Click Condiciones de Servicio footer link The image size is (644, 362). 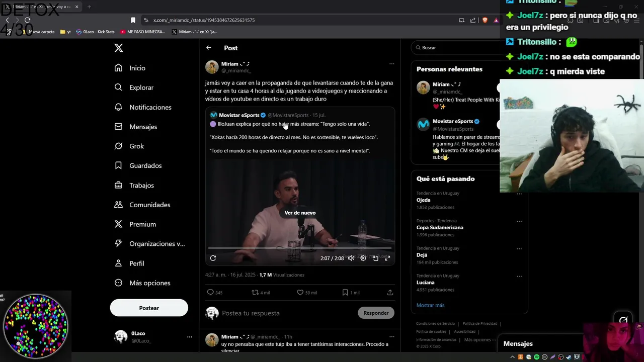[435, 324]
